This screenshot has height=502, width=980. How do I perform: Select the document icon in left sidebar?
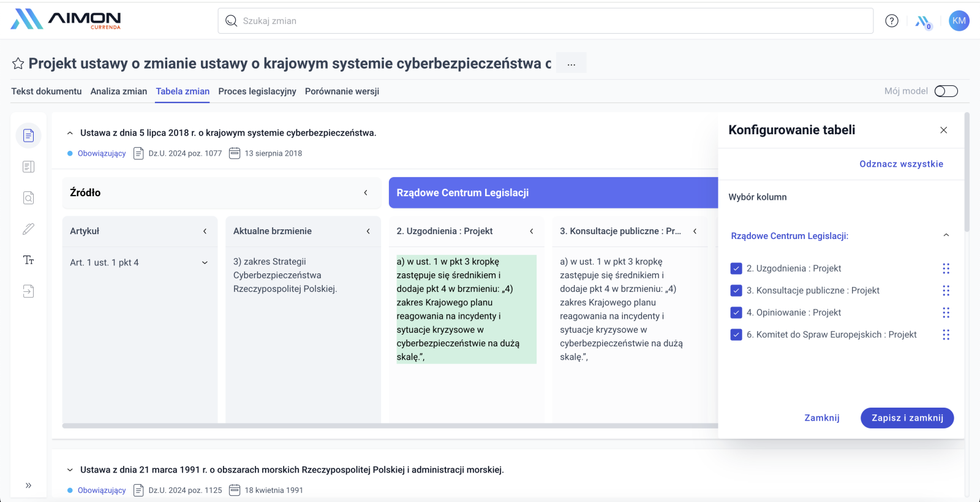pyautogui.click(x=28, y=135)
